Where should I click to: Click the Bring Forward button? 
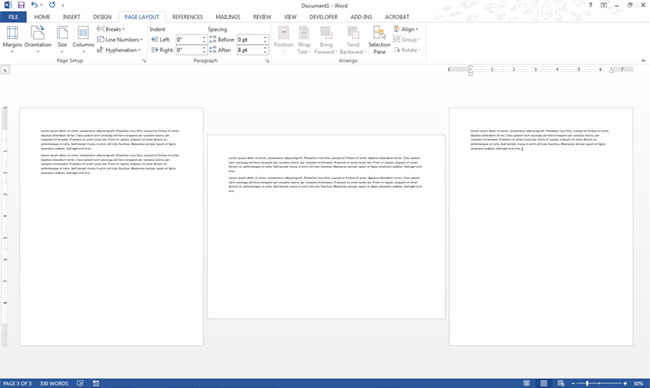coord(326,40)
